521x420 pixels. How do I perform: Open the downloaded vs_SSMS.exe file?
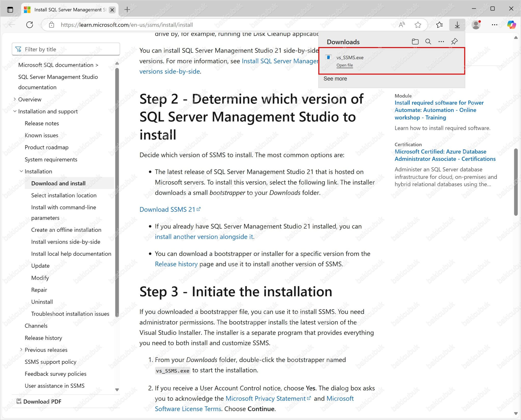[345, 65]
